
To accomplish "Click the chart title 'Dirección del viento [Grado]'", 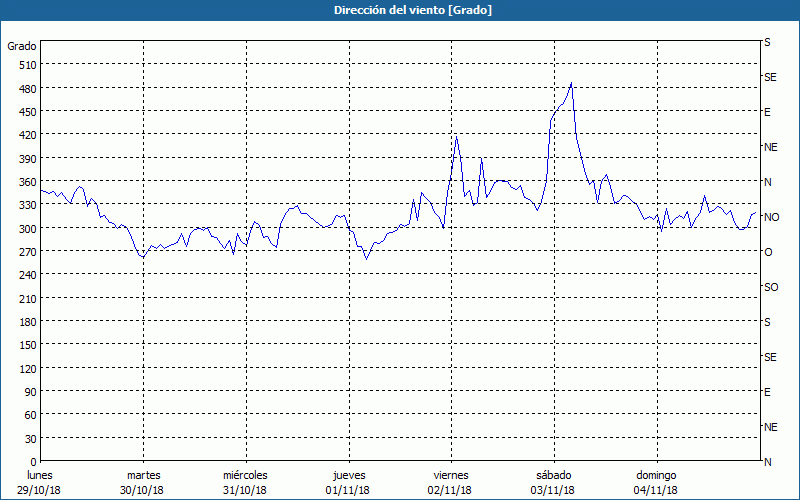I will pos(413,10).
